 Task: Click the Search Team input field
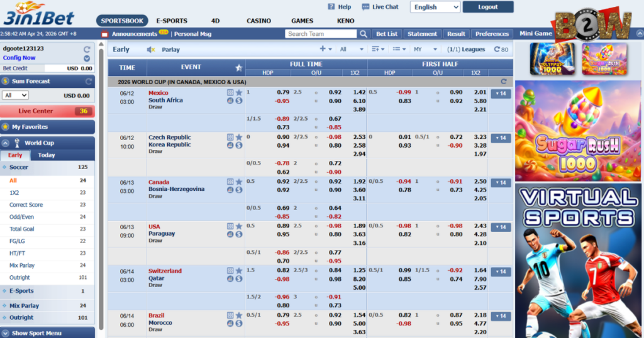321,34
